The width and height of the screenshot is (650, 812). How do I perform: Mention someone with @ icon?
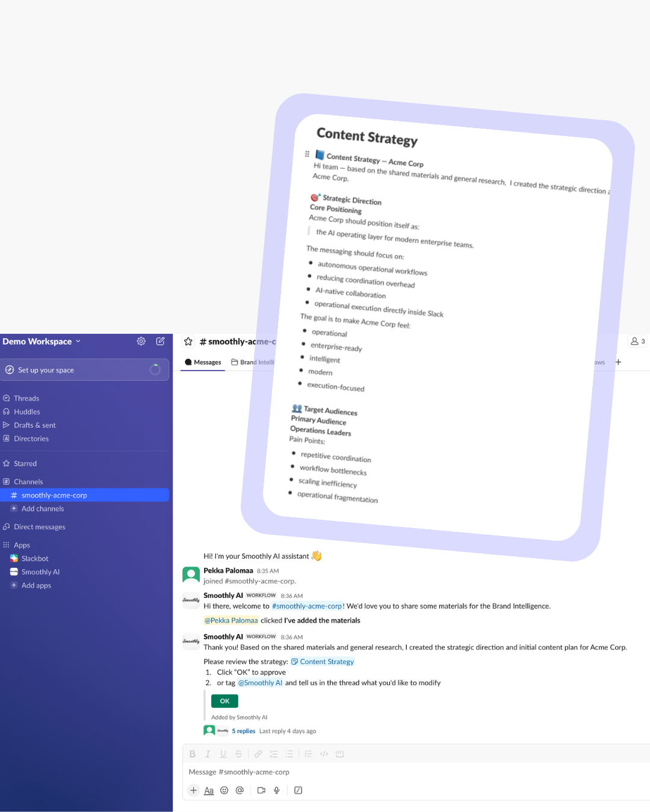coord(240,790)
